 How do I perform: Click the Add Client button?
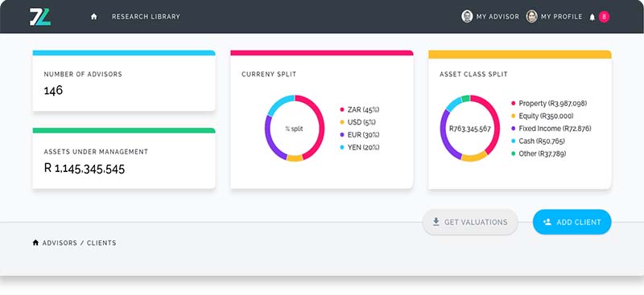(572, 222)
